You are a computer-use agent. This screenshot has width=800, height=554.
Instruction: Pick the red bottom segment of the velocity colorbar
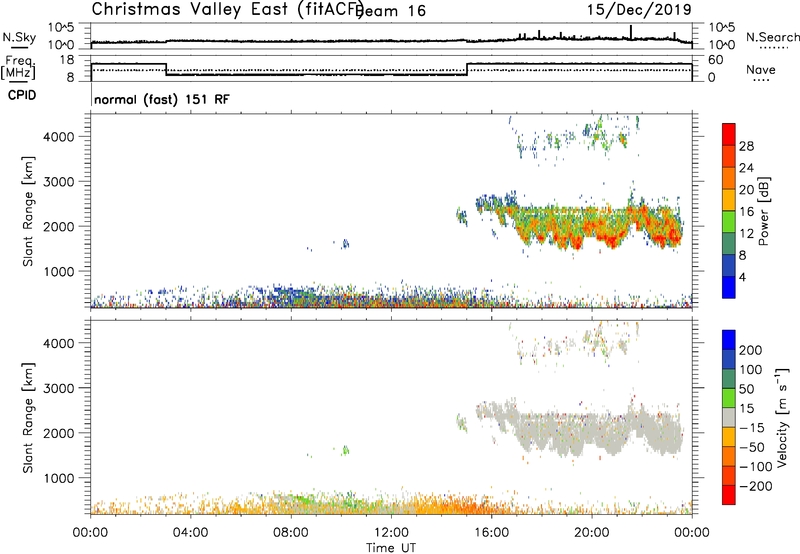click(x=729, y=495)
